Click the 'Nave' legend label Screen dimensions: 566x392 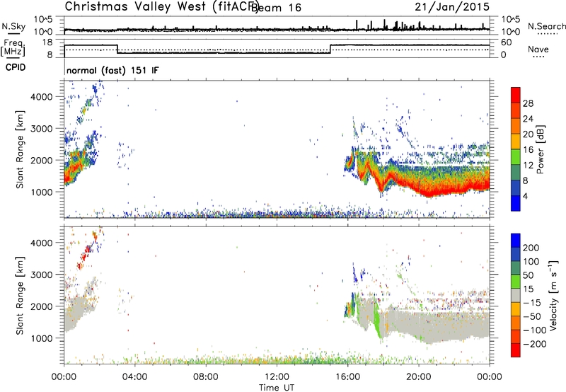click(538, 49)
